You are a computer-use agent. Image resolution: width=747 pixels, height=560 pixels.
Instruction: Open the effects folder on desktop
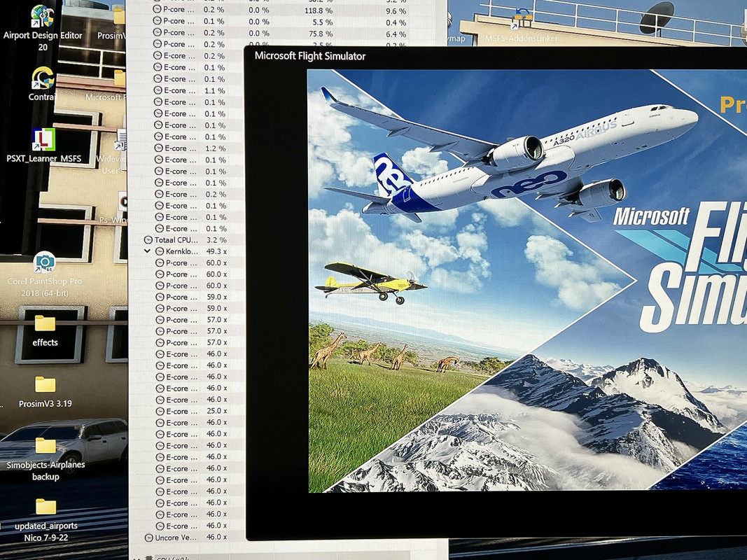[x=45, y=330]
